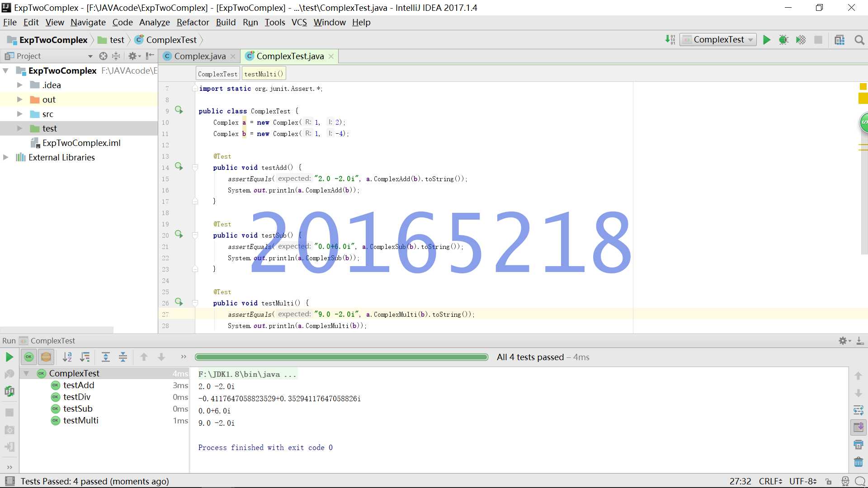Click the green test progress bar
The width and height of the screenshot is (868, 488).
341,357
